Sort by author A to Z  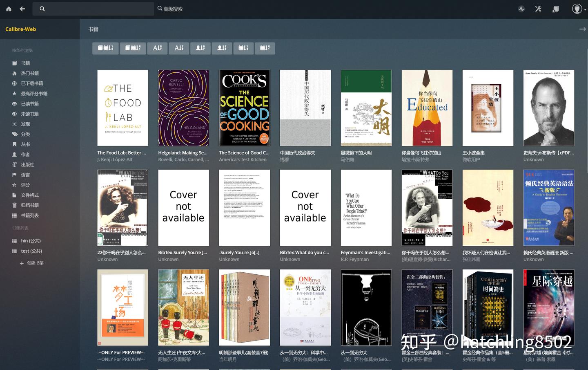tap(200, 48)
